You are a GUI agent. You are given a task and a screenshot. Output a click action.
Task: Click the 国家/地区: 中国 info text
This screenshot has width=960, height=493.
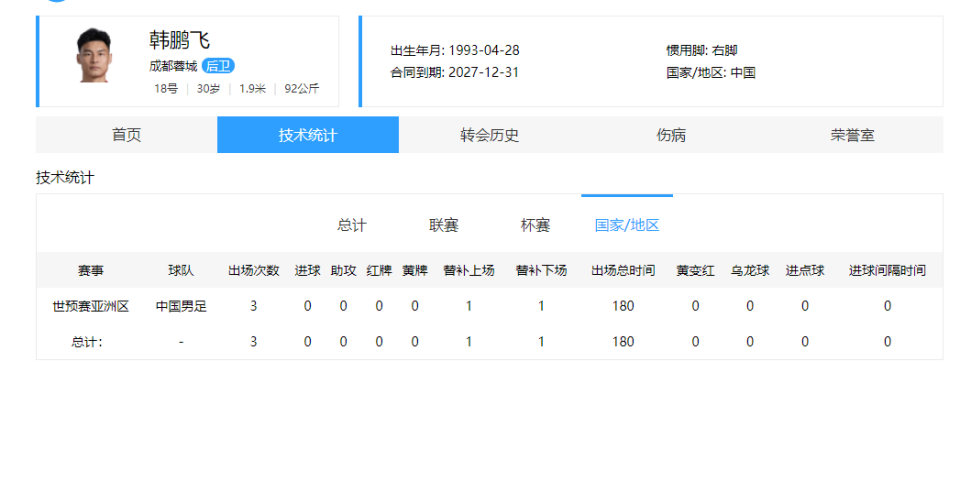coord(711,72)
